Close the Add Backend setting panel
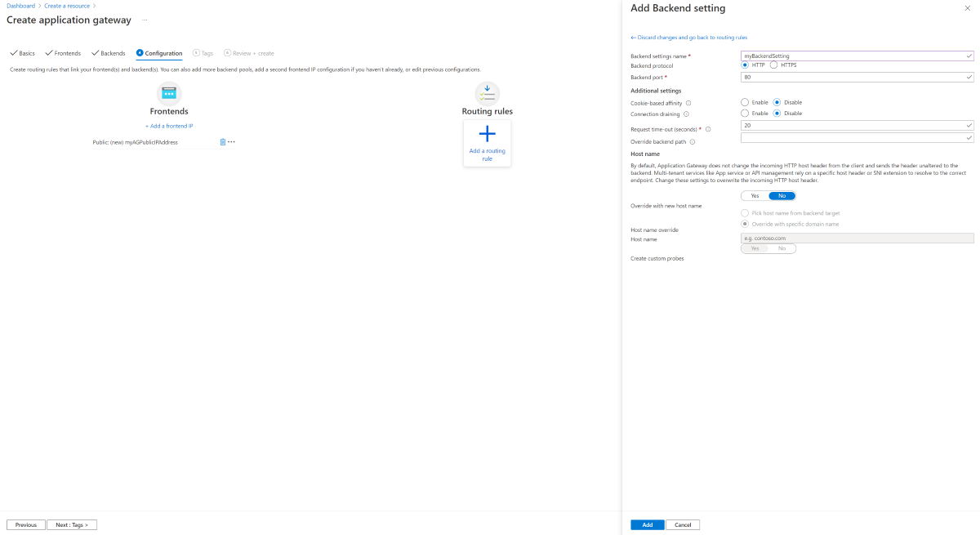 click(968, 7)
